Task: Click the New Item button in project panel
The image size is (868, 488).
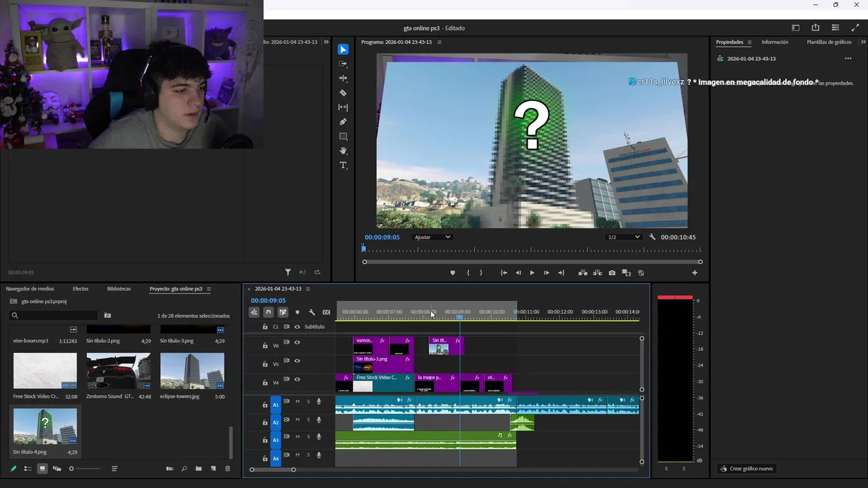Action: pos(213,468)
